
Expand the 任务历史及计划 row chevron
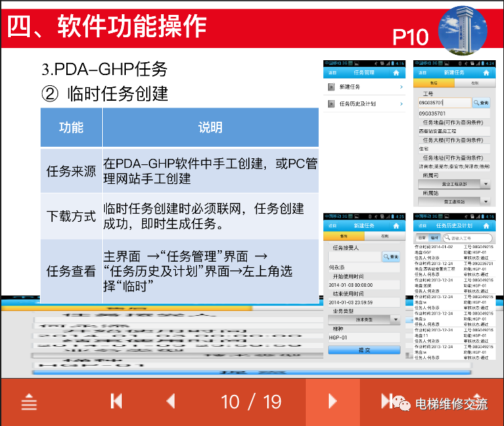(x=401, y=103)
